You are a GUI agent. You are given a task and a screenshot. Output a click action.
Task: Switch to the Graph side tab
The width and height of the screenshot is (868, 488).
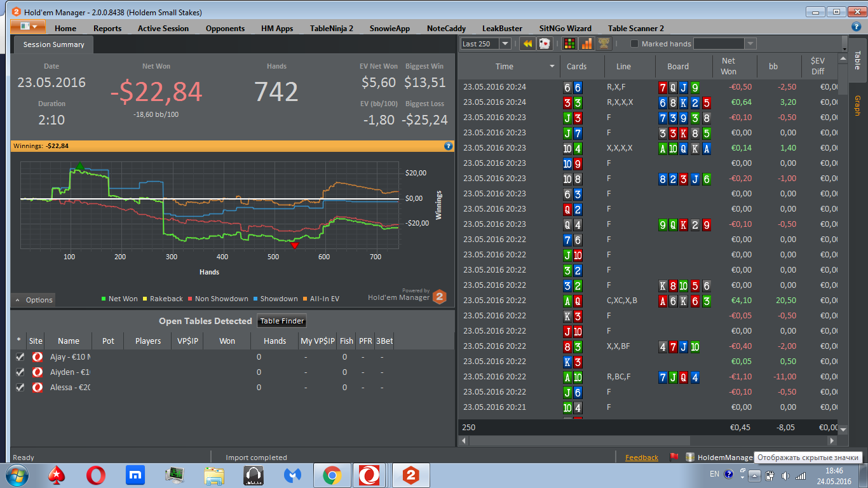coord(857,105)
